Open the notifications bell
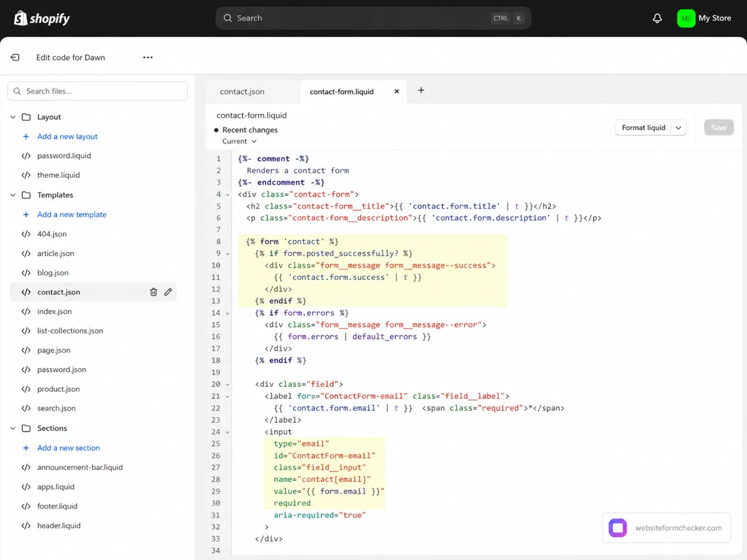This screenshot has height=560, width=747. 657,18
